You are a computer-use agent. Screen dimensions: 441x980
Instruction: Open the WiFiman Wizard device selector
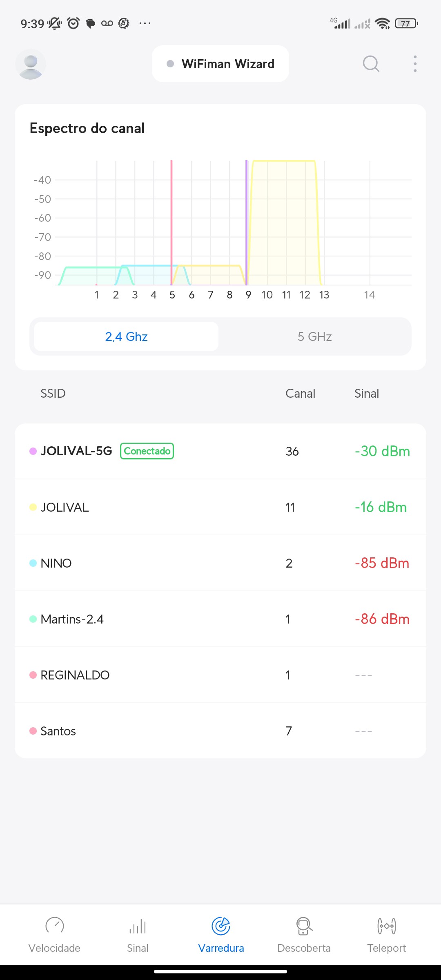[x=220, y=64]
